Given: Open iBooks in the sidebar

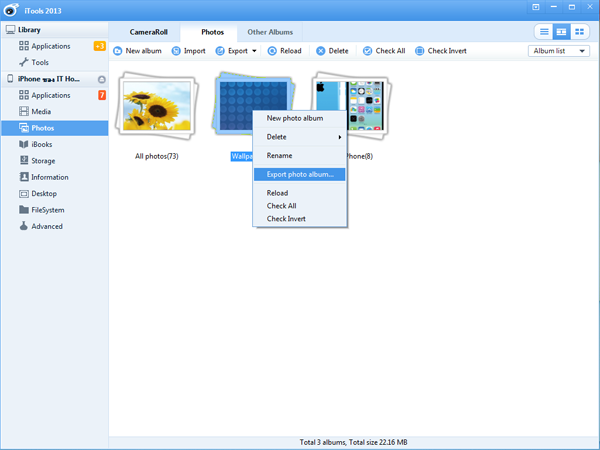Looking at the screenshot, I should [x=40, y=144].
